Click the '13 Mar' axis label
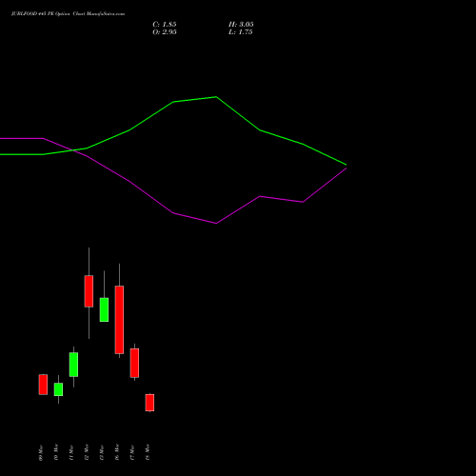The image size is (476, 476). tap(102, 452)
